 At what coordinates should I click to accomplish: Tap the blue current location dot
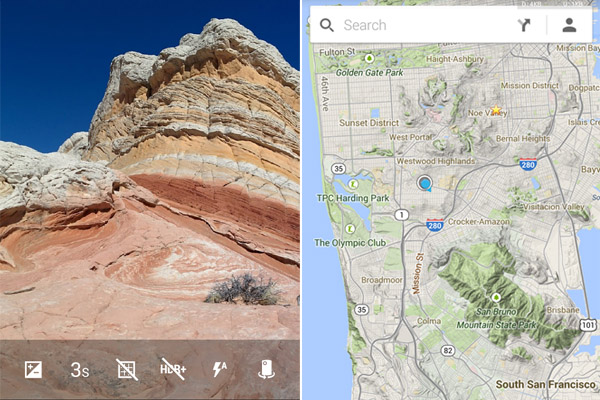click(x=425, y=183)
